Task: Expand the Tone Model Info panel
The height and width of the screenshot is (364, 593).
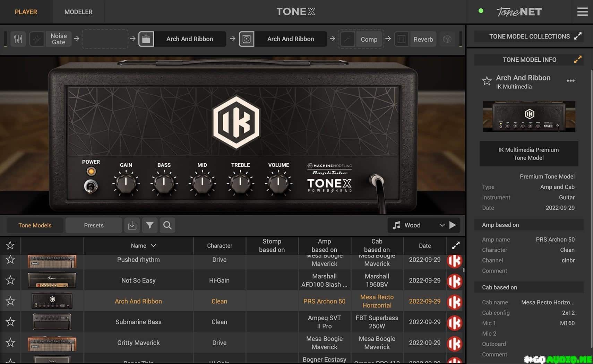Action: pyautogui.click(x=578, y=60)
